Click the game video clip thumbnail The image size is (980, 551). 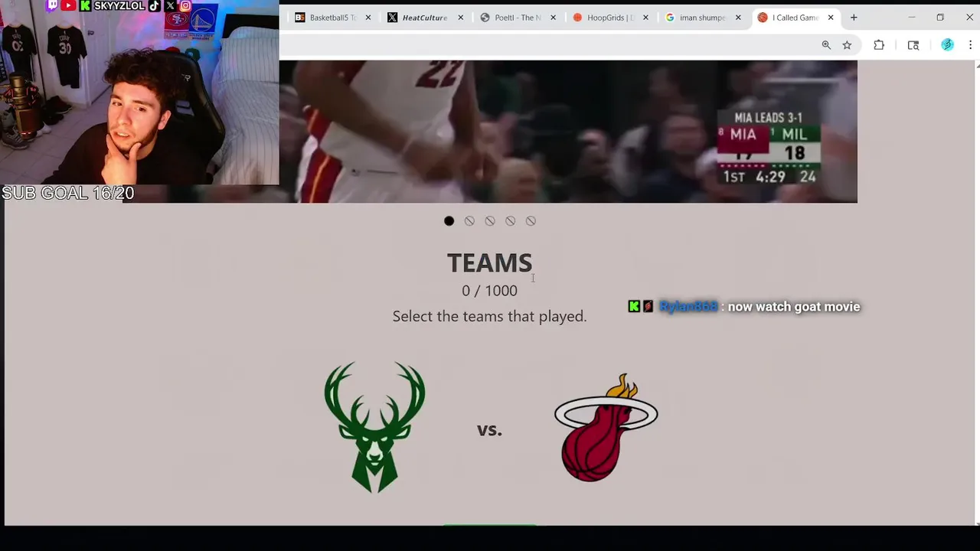568,132
